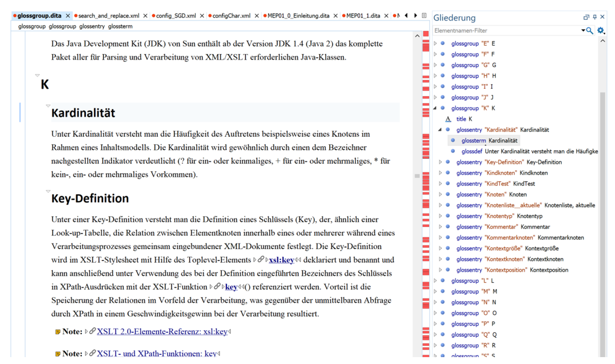615x364 pixels.
Task: Open XSLT 2.0-Elemente-Referenz: xsl:key link
Action: tap(162, 331)
